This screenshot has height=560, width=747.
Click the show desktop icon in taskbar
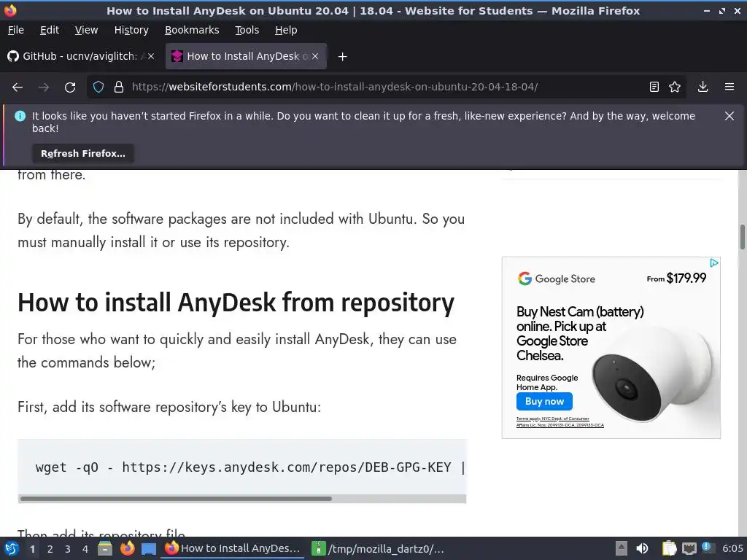coord(149,548)
